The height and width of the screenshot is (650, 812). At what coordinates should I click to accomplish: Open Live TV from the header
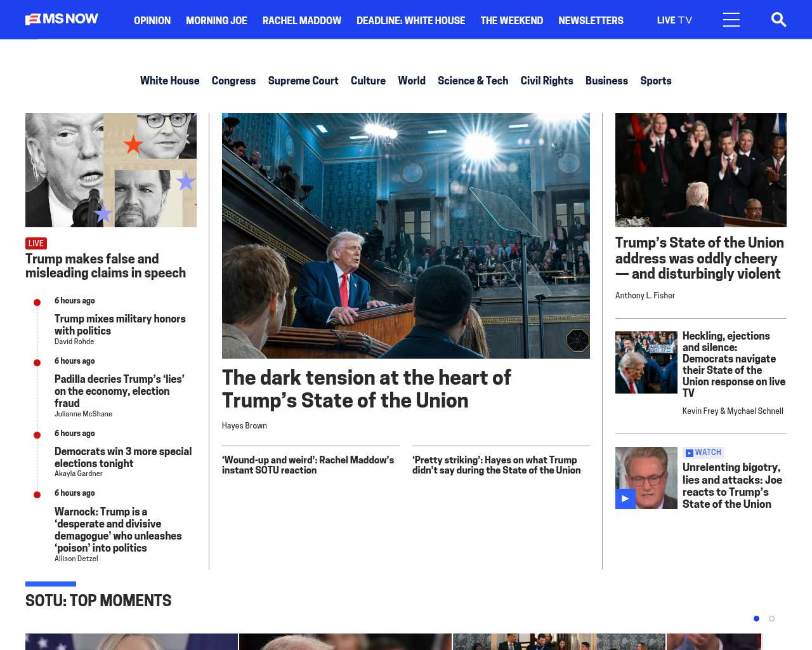click(x=674, y=20)
